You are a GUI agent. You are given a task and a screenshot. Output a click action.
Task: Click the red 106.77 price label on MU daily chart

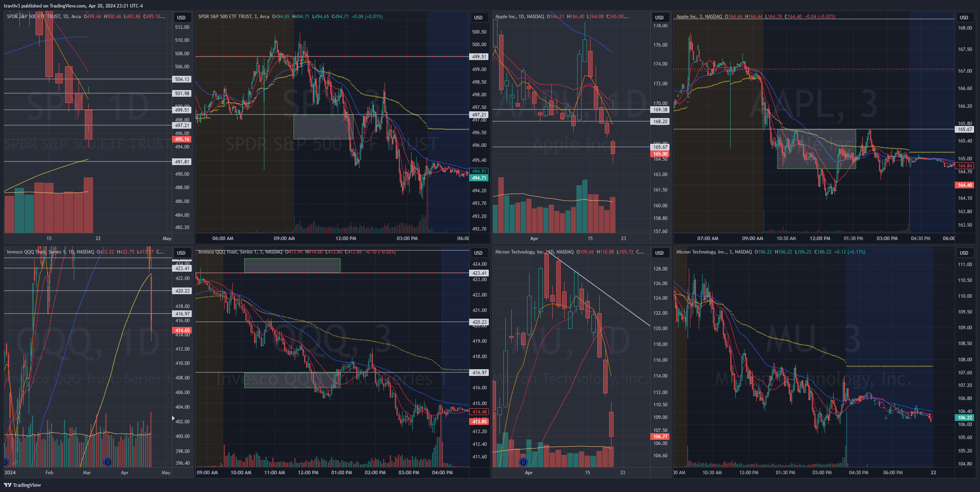660,437
